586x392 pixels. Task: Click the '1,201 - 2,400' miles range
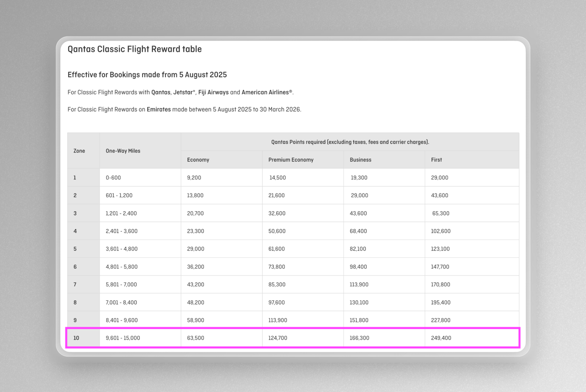(x=121, y=213)
